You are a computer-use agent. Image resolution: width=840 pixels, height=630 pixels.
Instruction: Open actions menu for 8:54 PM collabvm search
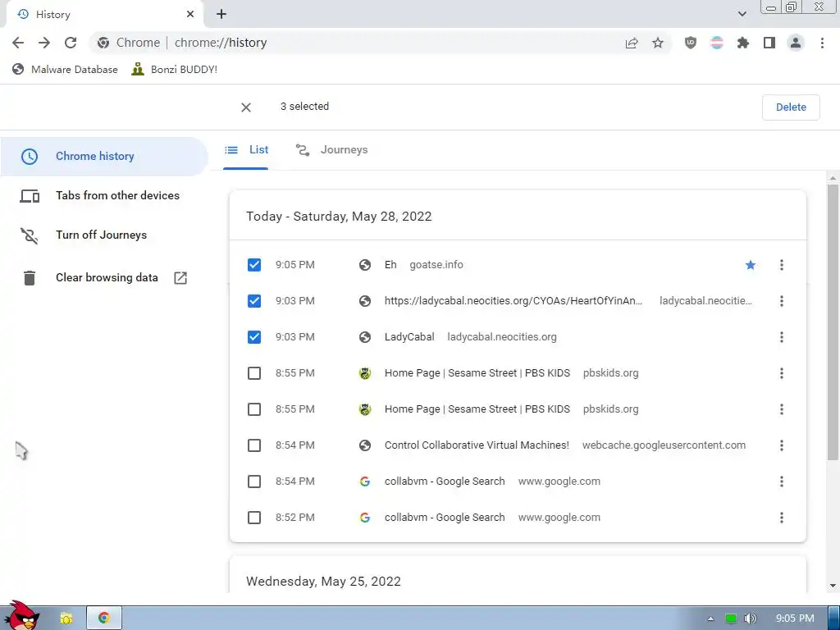point(782,482)
